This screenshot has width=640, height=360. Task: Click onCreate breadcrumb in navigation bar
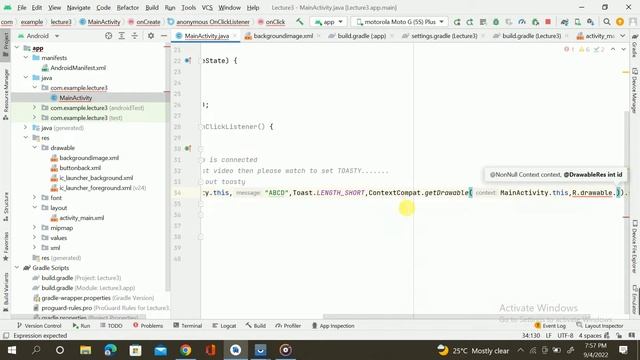click(144, 22)
